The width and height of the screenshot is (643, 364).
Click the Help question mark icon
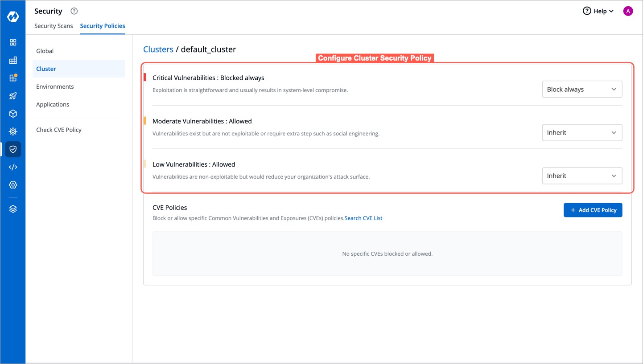(587, 11)
